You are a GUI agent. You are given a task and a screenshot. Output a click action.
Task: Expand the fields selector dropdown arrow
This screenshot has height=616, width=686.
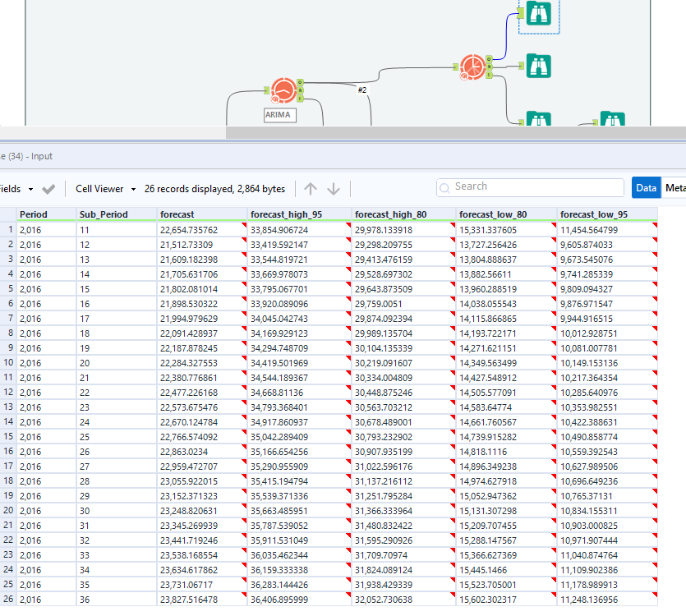point(31,188)
